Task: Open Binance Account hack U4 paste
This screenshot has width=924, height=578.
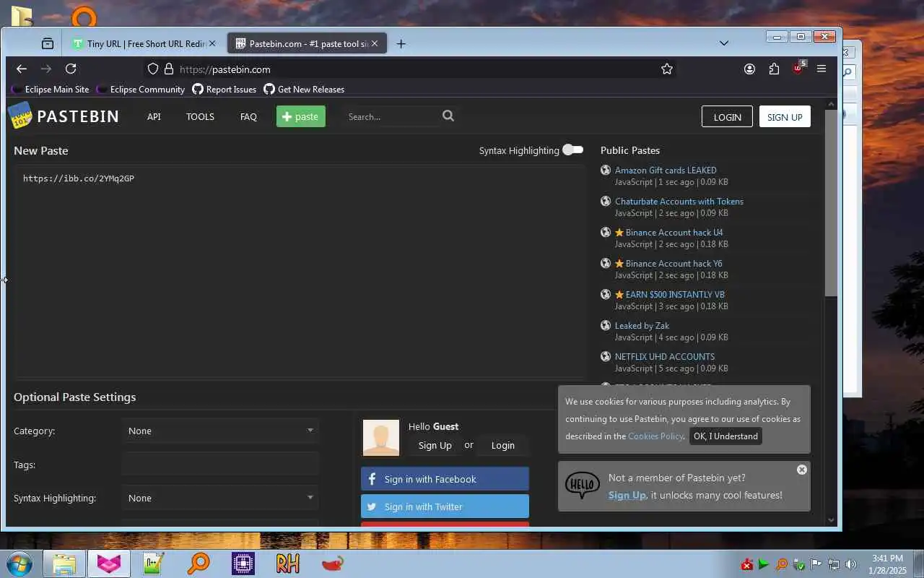Action: tap(674, 233)
